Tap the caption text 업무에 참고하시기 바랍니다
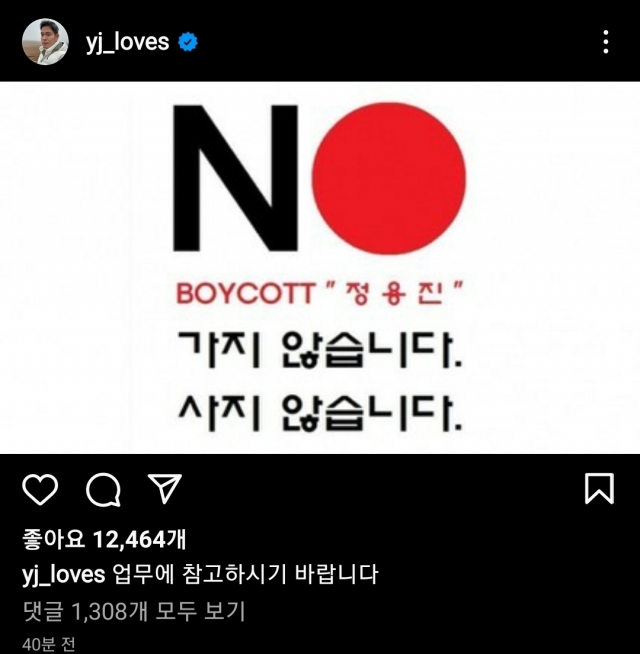The height and width of the screenshot is (654, 640). pyautogui.click(x=246, y=574)
